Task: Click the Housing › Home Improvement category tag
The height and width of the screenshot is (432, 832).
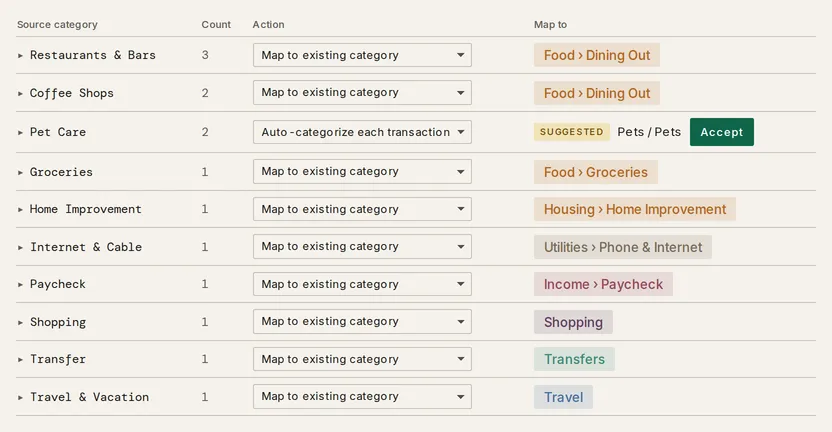Action: pyautogui.click(x=635, y=209)
